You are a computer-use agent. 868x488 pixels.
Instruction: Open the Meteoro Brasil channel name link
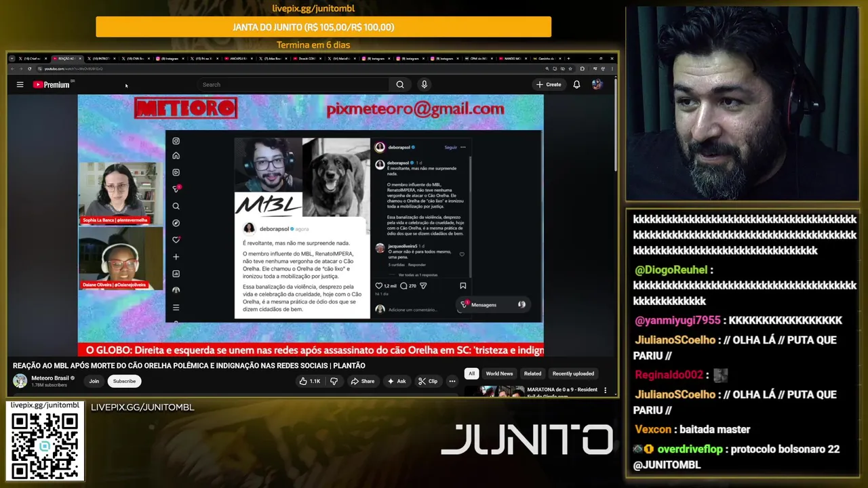[50, 378]
